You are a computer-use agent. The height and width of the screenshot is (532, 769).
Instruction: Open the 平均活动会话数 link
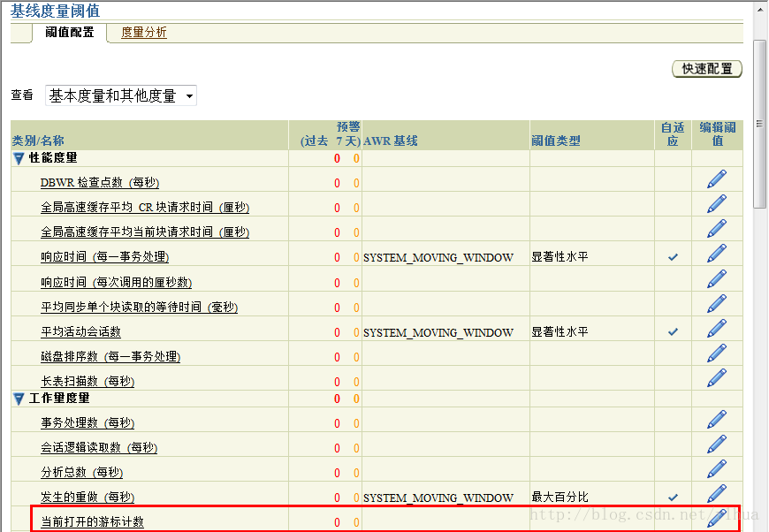click(x=80, y=332)
